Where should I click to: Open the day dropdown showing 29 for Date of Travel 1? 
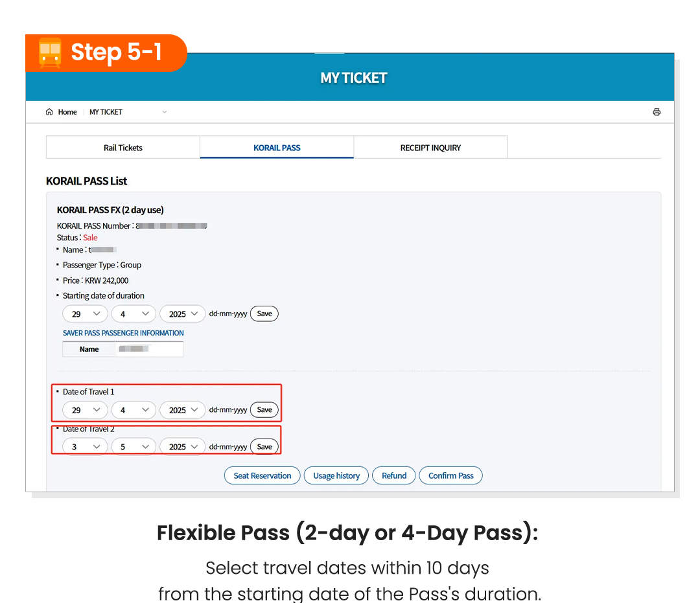point(85,410)
